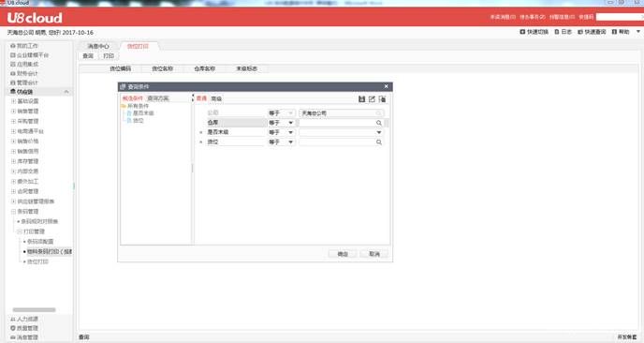Image resolution: width=644 pixels, height=343 pixels.
Task: Click the save query scheme floppy icon
Action: pos(361,99)
